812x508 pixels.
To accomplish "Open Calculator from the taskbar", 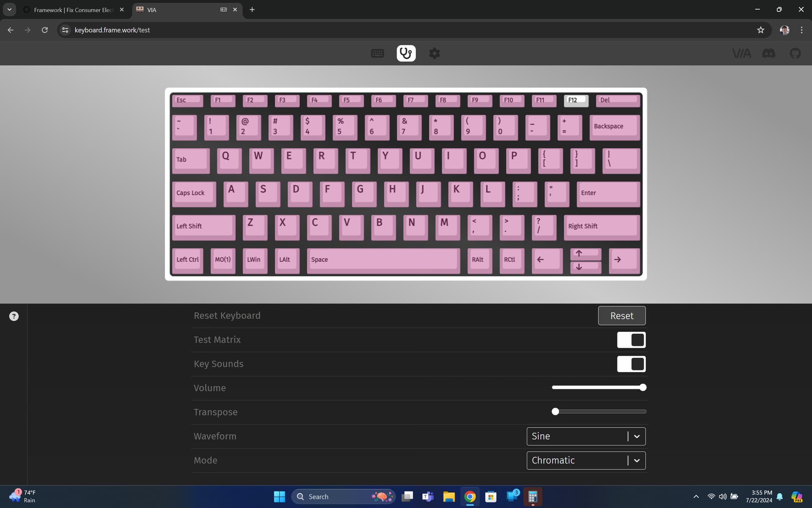I will coord(532,496).
